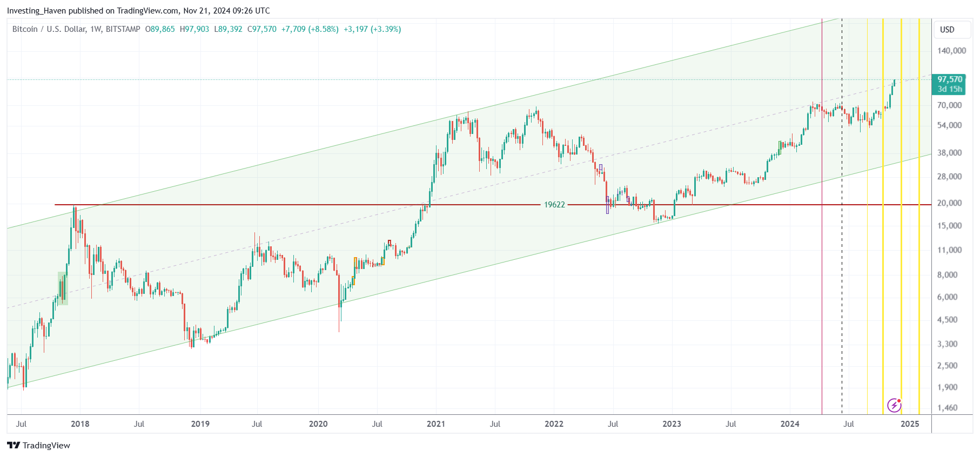Click the 2020 time axis label
This screenshot has width=980, height=457.
[318, 424]
